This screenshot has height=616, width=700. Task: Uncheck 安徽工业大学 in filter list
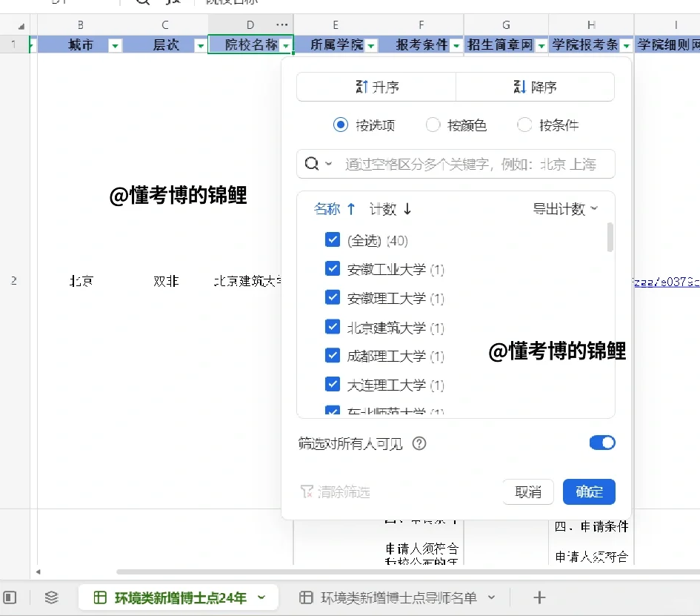click(333, 268)
